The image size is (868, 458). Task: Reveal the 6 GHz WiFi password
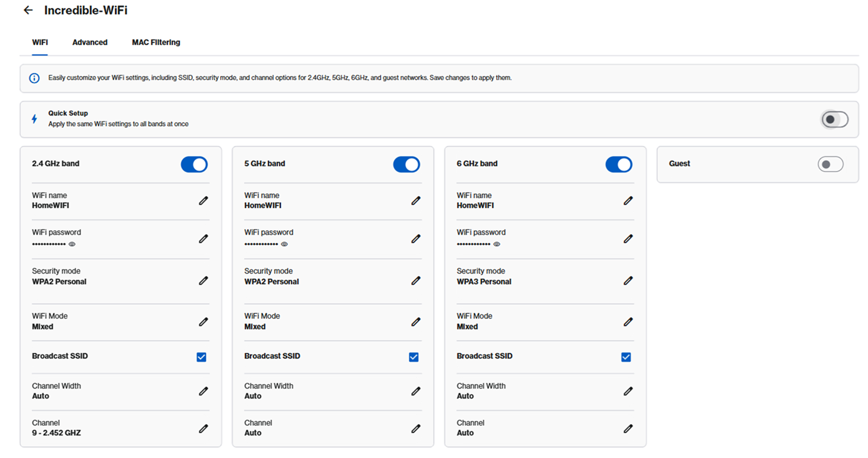[496, 244]
